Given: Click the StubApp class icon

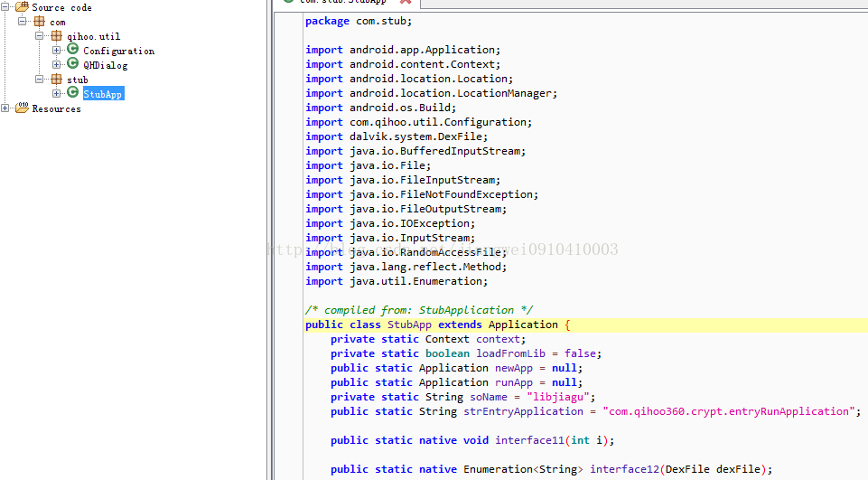Looking at the screenshot, I should [x=72, y=92].
